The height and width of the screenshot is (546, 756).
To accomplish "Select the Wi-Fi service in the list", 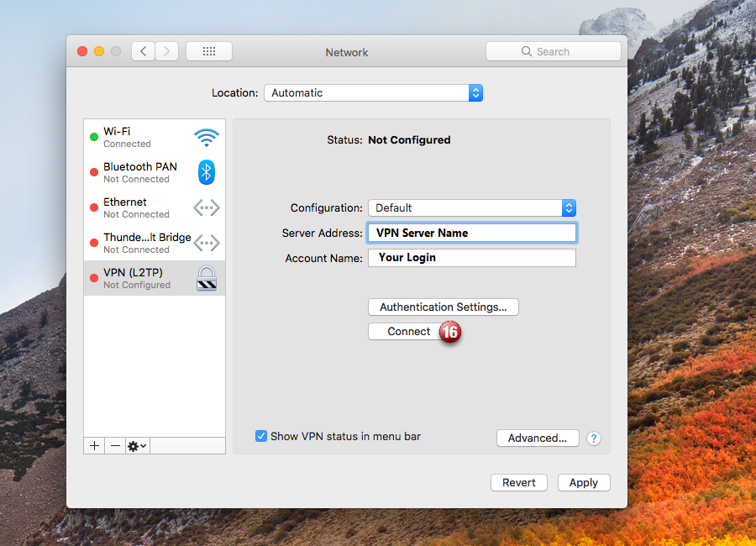I will (155, 137).
